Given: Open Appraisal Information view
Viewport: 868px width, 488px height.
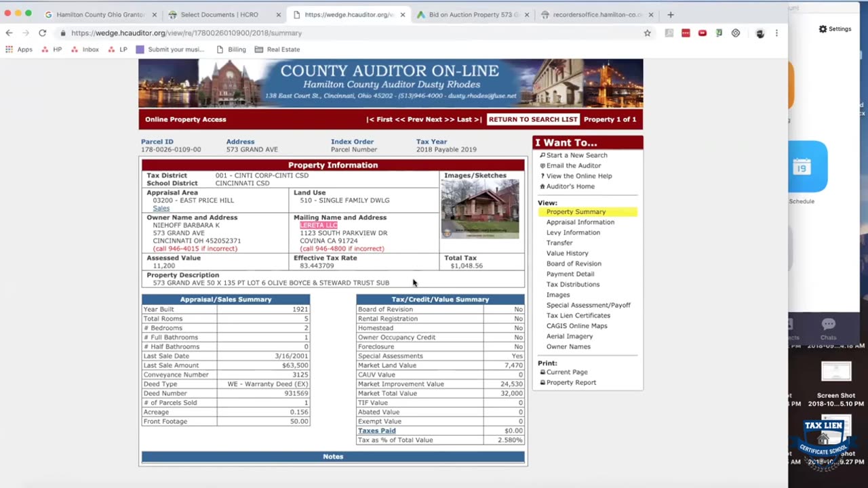Looking at the screenshot, I should pos(580,222).
